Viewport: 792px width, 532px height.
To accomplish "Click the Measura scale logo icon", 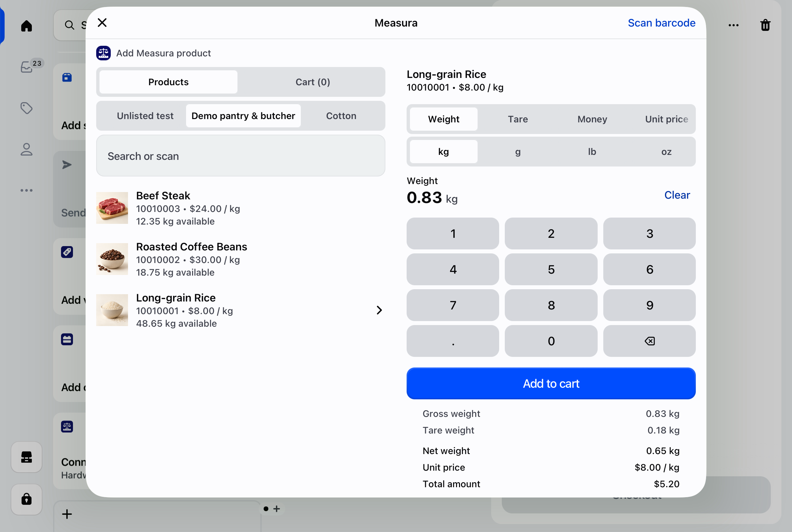I will (103, 53).
